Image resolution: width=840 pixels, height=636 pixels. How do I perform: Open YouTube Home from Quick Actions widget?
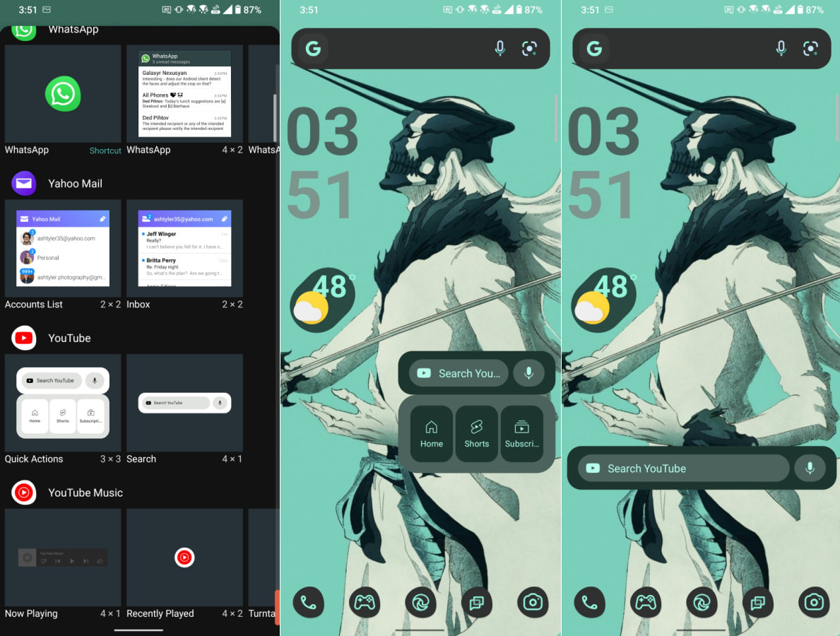coord(431,433)
